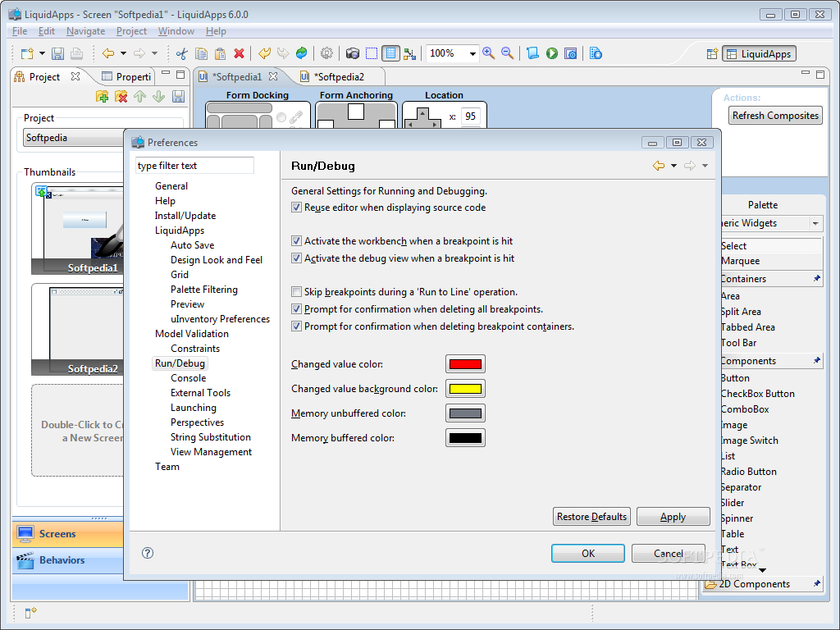Open the Project menu in the menu bar

pyautogui.click(x=131, y=31)
